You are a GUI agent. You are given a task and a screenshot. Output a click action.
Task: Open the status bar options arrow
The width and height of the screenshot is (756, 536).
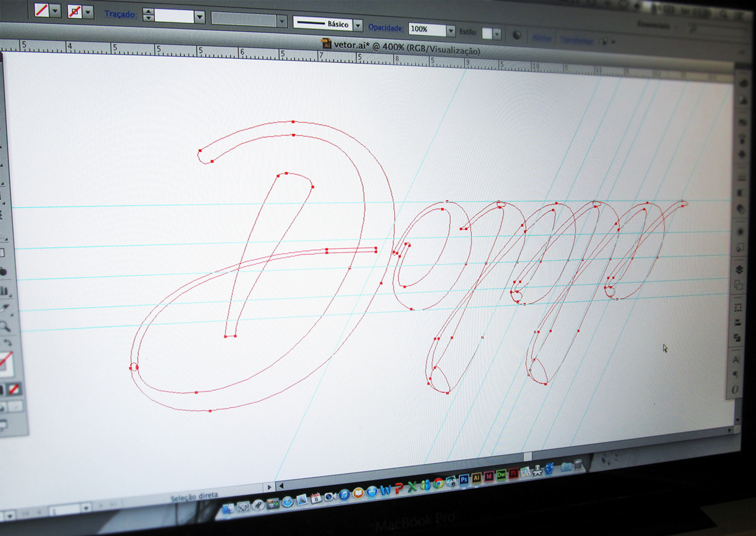[269, 487]
